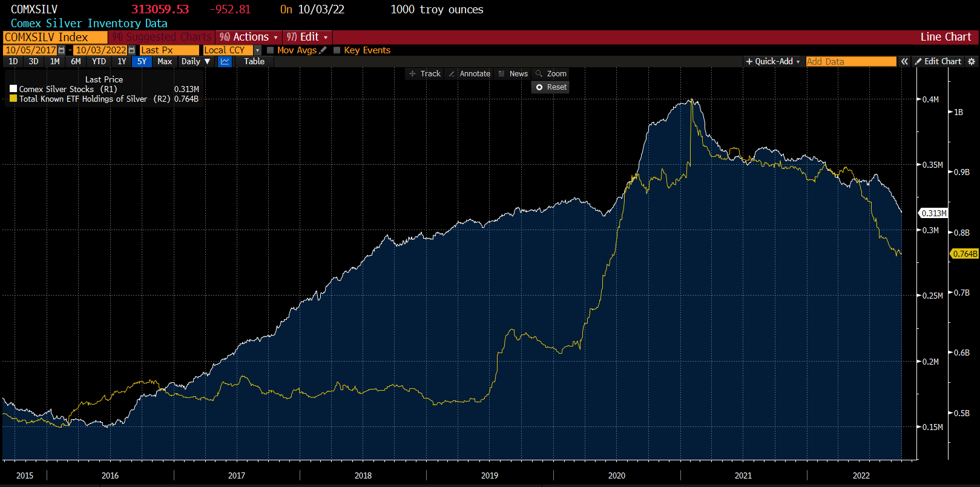Switch to Table view
The width and height of the screenshot is (980, 487).
click(x=254, y=61)
